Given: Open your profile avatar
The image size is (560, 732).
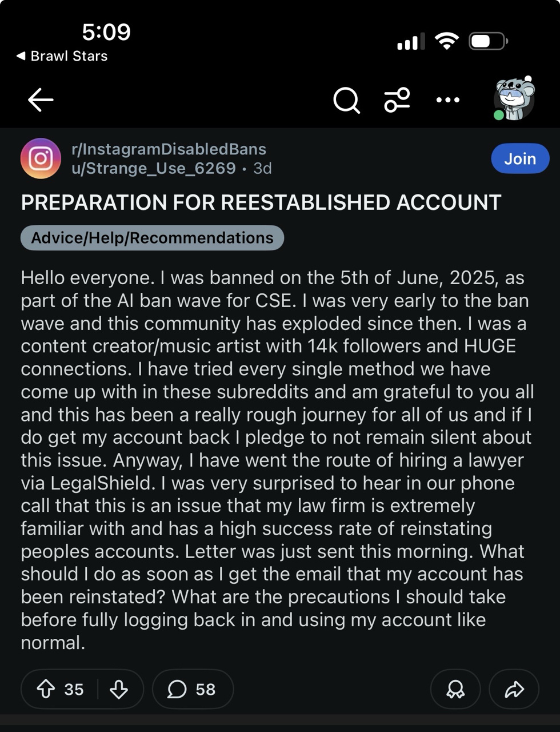Looking at the screenshot, I should (x=514, y=98).
